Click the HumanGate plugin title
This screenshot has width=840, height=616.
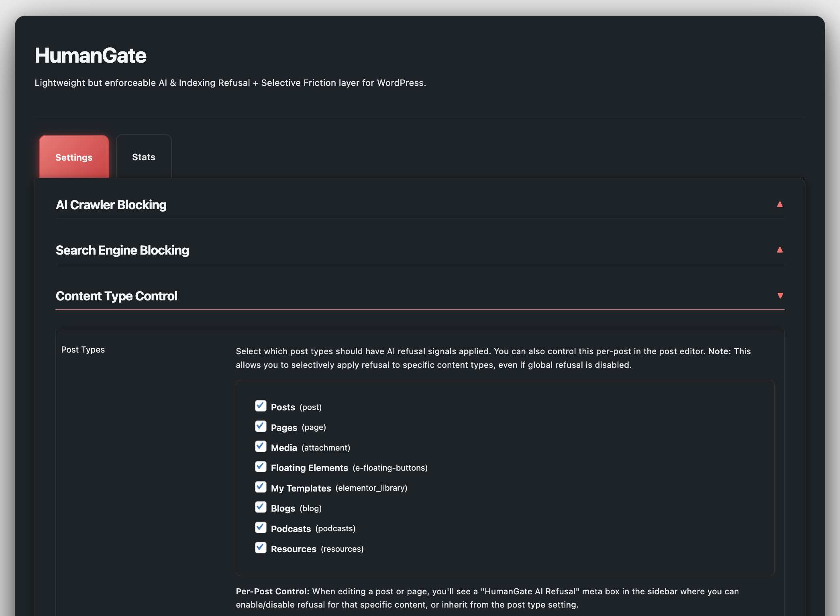90,55
